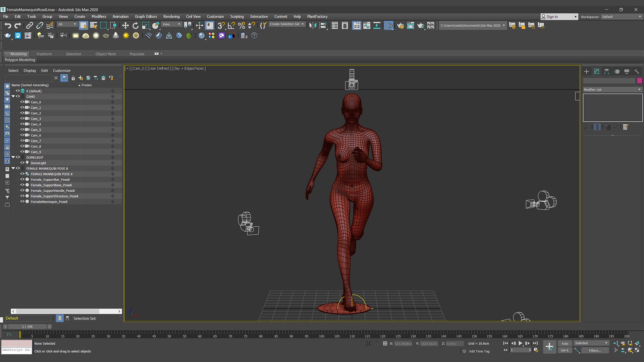This screenshot has width=644, height=362.
Task: Click the lock icon in scene explorer
Action: (73, 78)
